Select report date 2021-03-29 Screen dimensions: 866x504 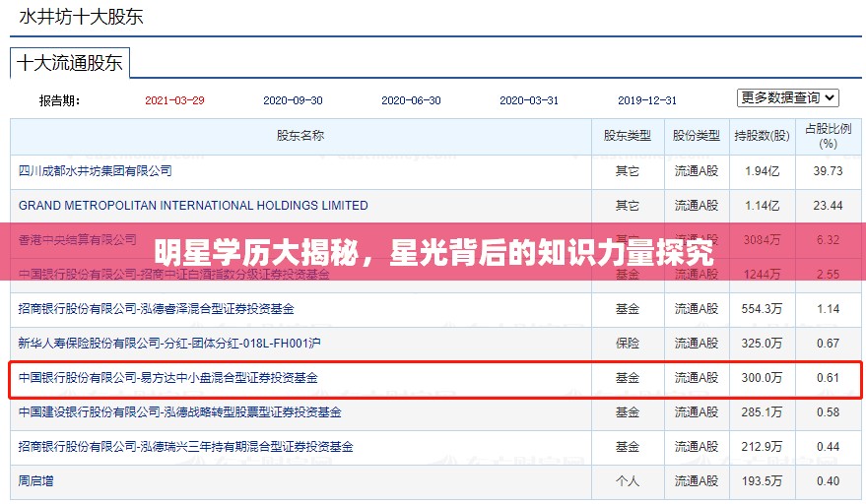(174, 100)
